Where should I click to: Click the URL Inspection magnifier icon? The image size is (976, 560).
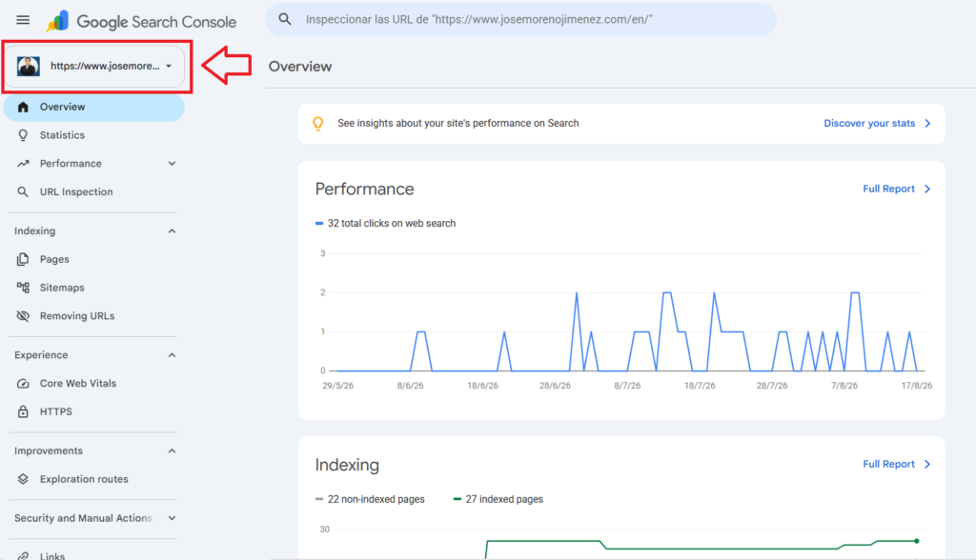(23, 191)
